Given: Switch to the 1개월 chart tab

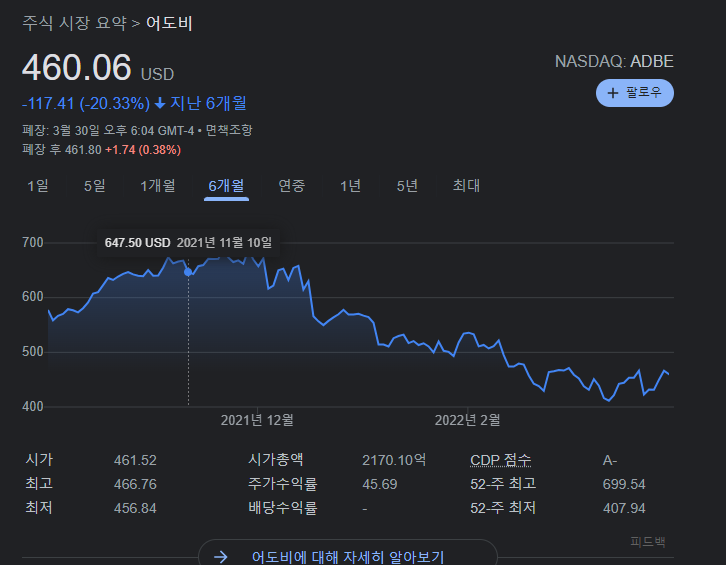Looking at the screenshot, I should pyautogui.click(x=158, y=186).
